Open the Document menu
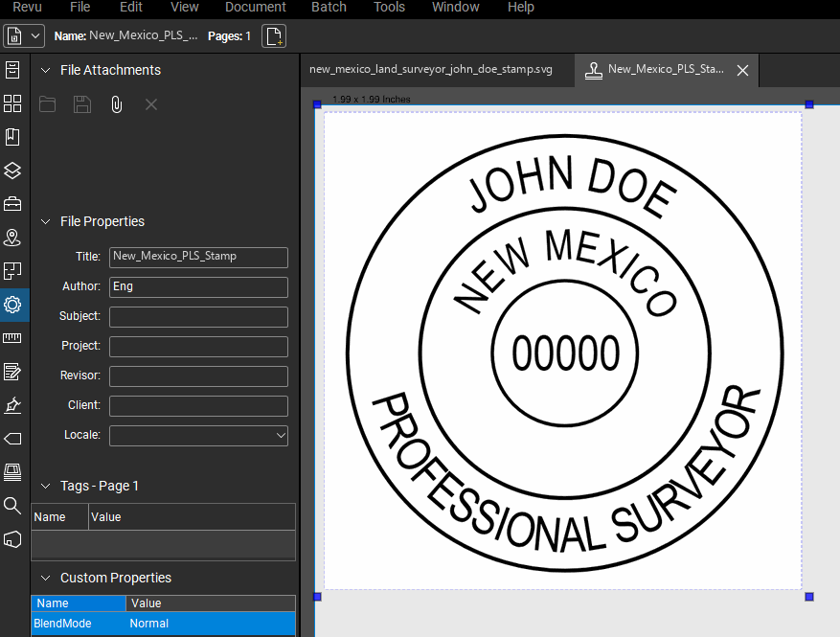The width and height of the screenshot is (840, 637). click(x=256, y=7)
